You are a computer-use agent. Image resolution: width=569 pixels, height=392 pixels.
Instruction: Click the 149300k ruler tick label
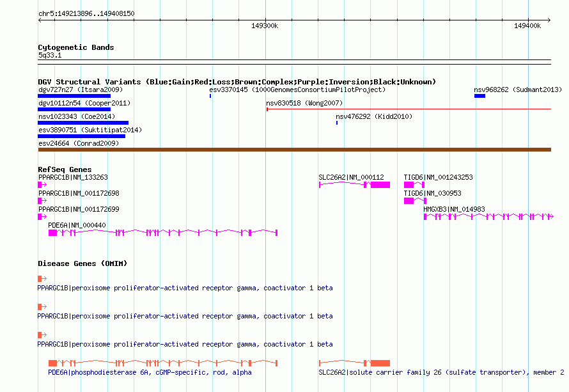point(265,26)
